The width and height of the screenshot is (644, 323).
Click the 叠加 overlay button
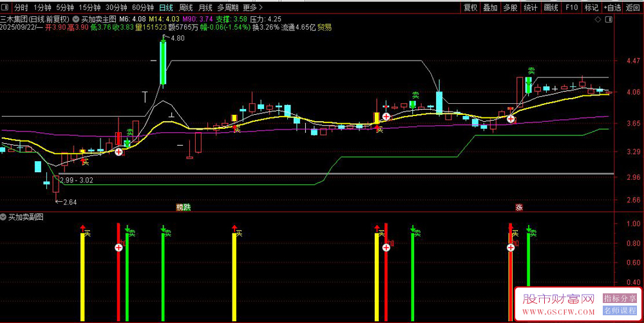[490, 7]
